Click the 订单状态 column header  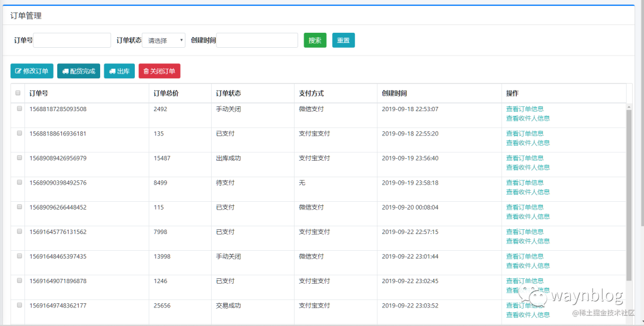click(228, 93)
